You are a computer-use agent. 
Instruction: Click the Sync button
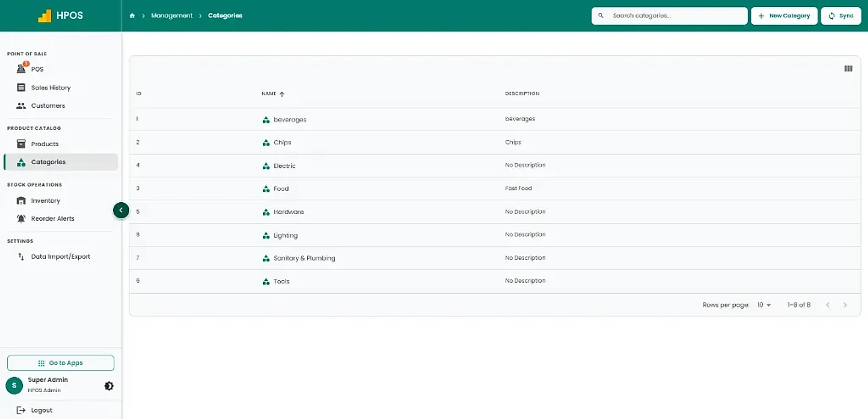841,16
